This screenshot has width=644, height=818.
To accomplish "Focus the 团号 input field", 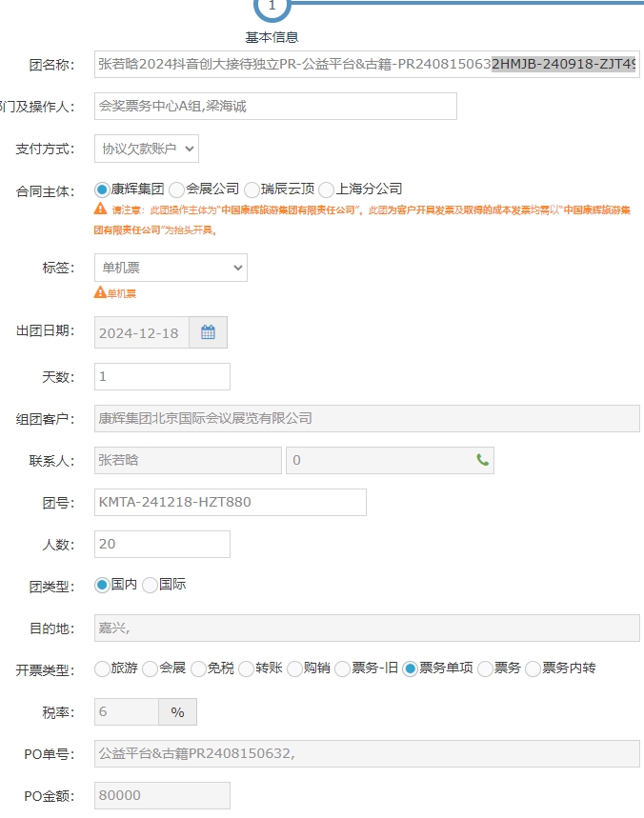I will pyautogui.click(x=231, y=502).
